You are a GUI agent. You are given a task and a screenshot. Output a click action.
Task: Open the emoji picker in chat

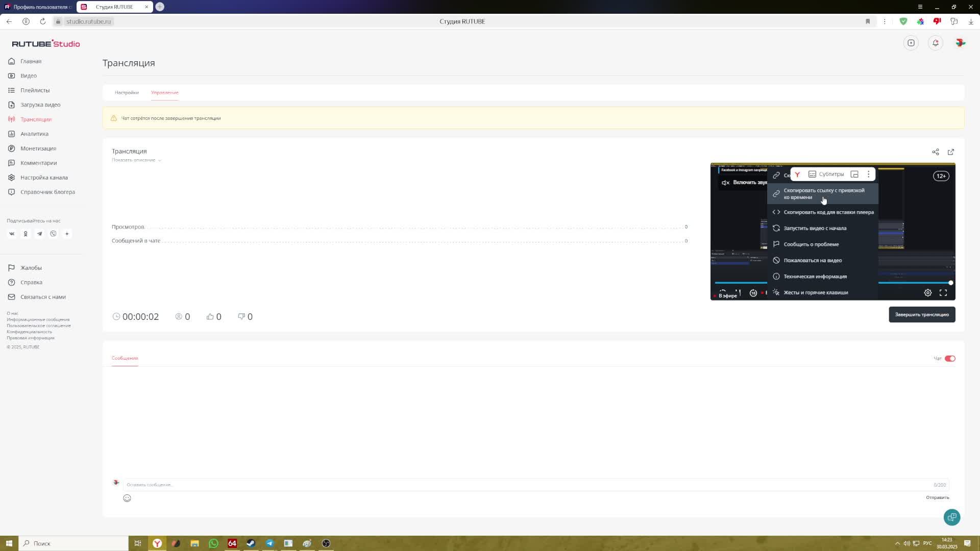pos(127,498)
